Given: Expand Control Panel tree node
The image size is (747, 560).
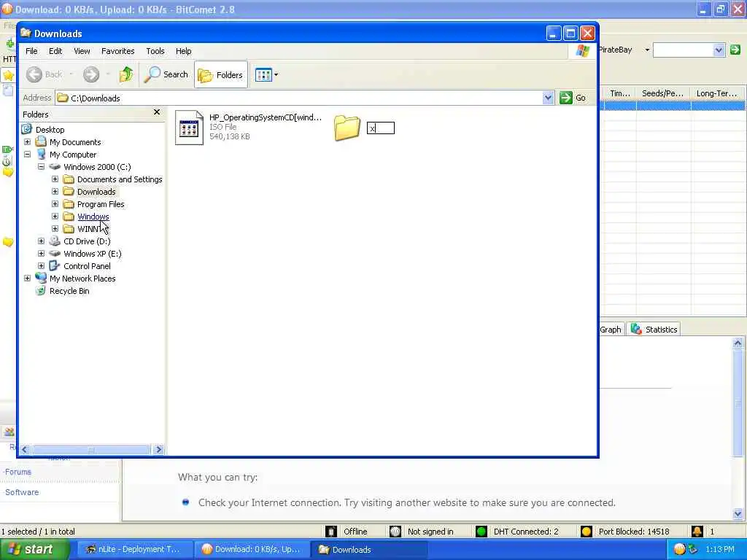Looking at the screenshot, I should [x=41, y=265].
